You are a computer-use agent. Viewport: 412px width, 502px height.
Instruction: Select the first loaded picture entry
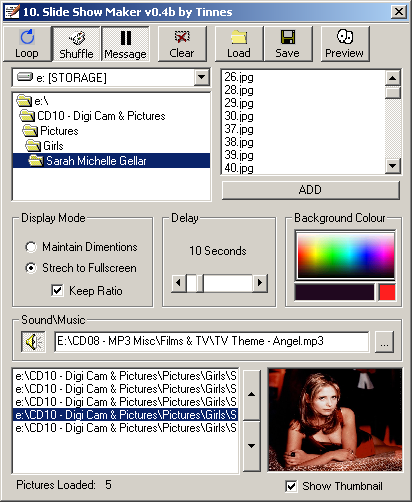126,376
